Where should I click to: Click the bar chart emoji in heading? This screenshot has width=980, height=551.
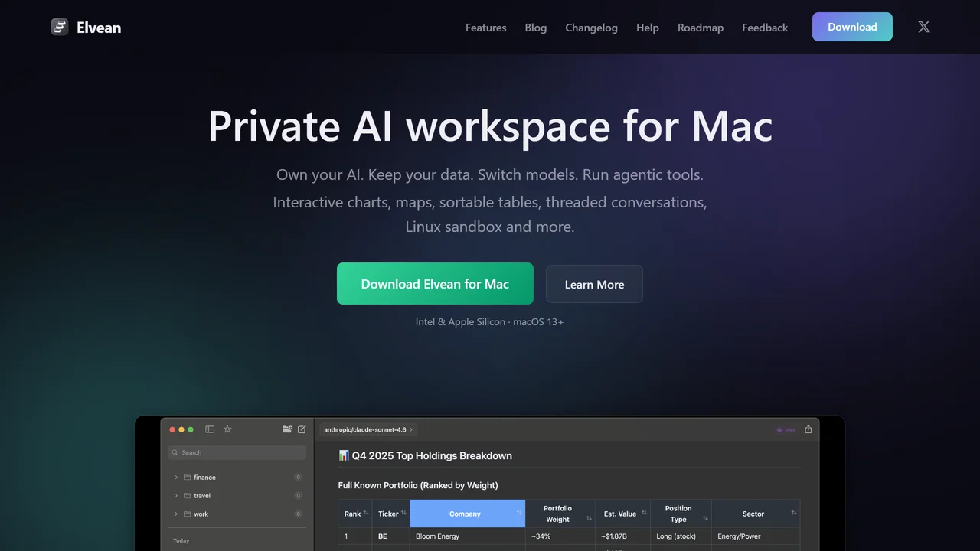click(344, 455)
